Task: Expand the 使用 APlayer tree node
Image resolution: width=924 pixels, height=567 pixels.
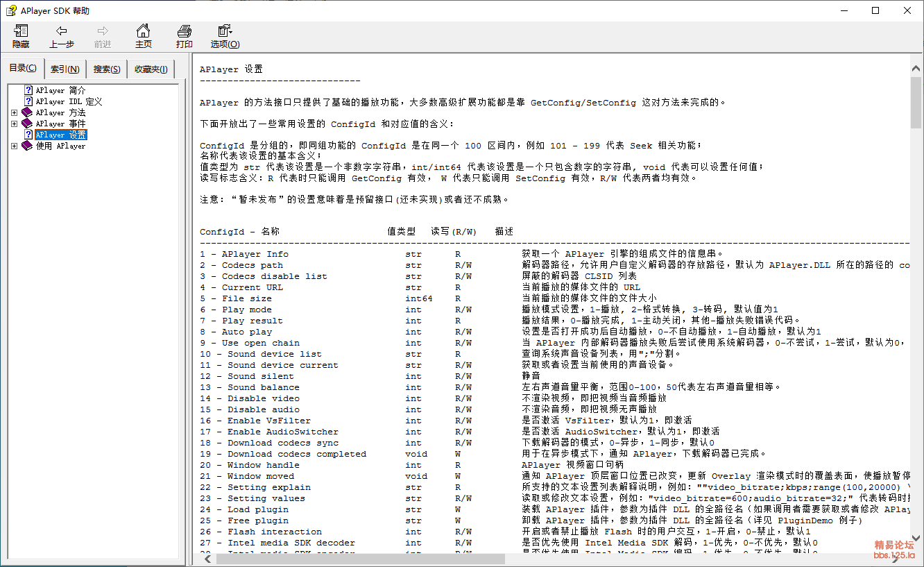Action: pyautogui.click(x=14, y=146)
